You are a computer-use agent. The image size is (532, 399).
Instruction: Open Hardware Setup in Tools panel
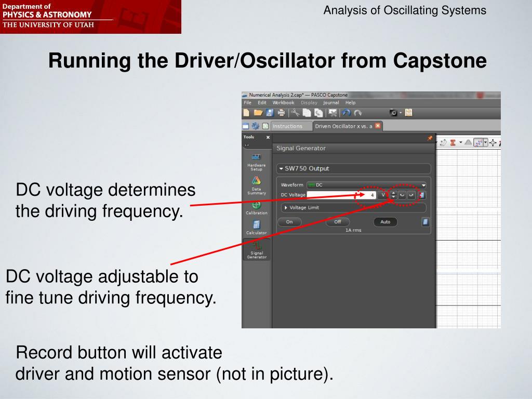coord(257,162)
